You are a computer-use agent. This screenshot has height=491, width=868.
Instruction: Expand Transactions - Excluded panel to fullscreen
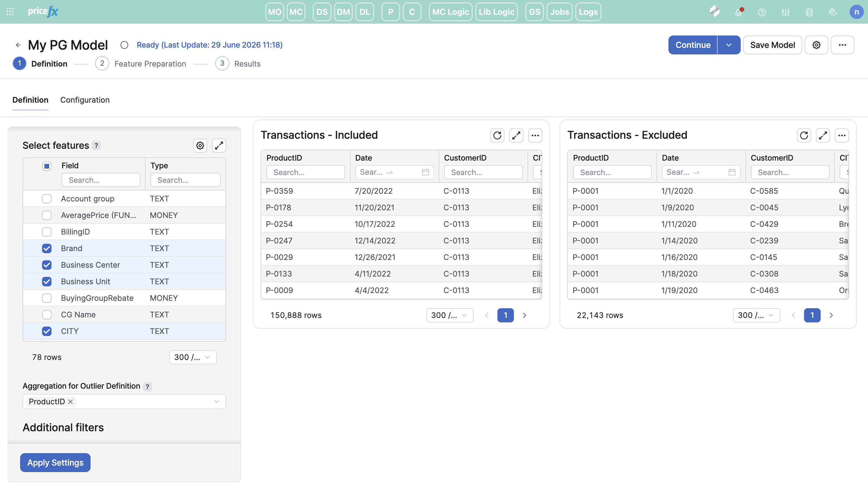(x=823, y=135)
